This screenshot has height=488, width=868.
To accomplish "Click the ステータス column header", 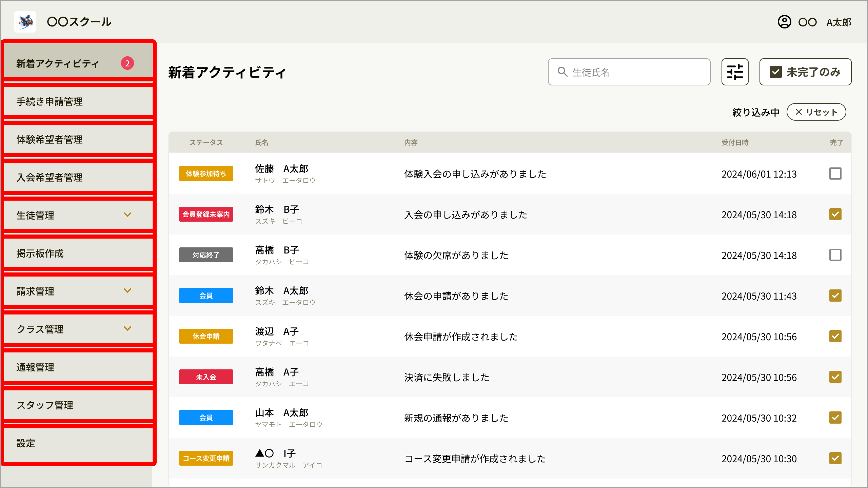I will [x=206, y=143].
